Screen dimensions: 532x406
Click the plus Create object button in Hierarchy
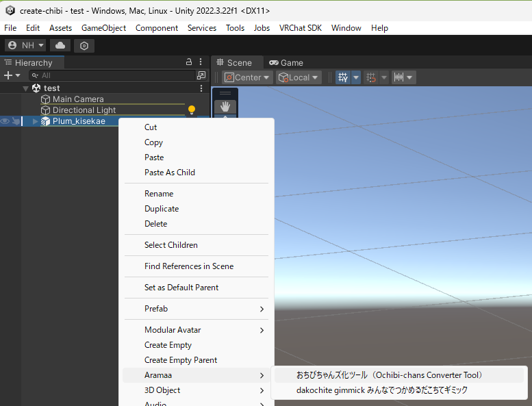8,75
